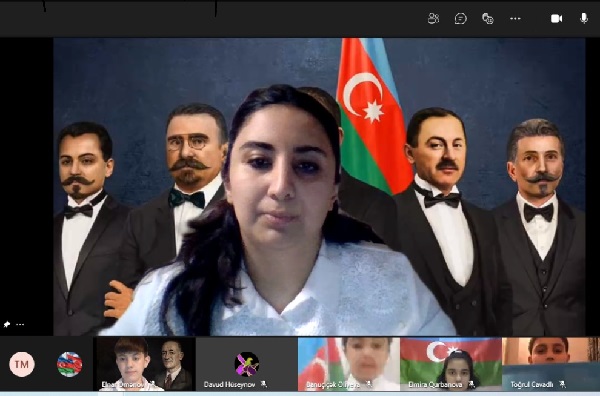Select Elnar Omarov's video tile
Viewport: 600px width, 396px height.
144,364
